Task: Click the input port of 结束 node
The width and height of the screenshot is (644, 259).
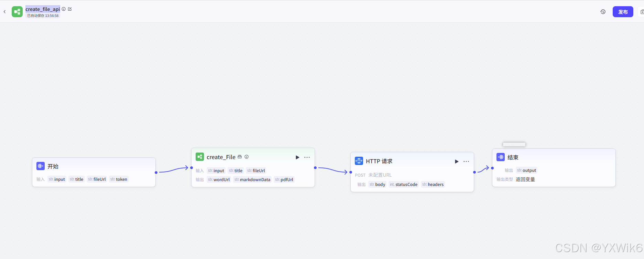Action: click(x=492, y=168)
